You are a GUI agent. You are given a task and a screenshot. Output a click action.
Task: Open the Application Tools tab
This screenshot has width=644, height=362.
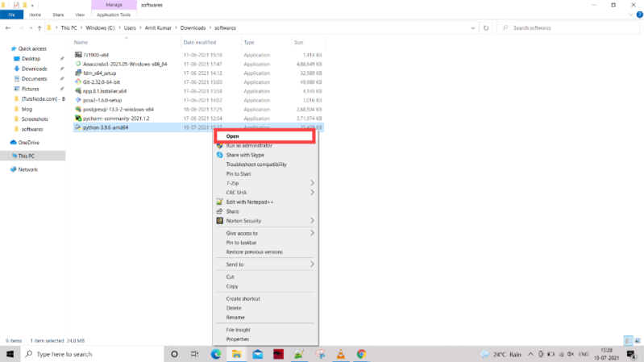point(114,15)
